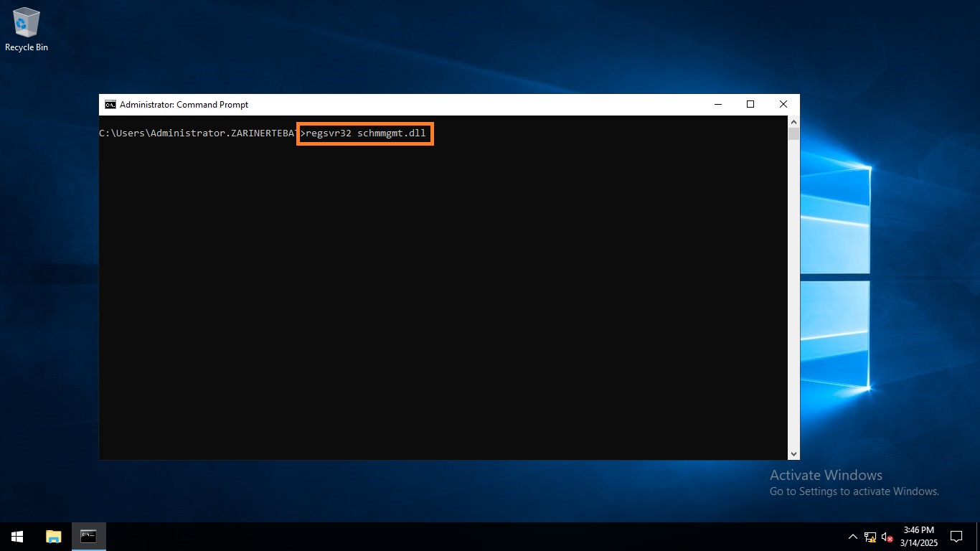
Task: Minimize the Command Prompt window
Action: (x=717, y=105)
